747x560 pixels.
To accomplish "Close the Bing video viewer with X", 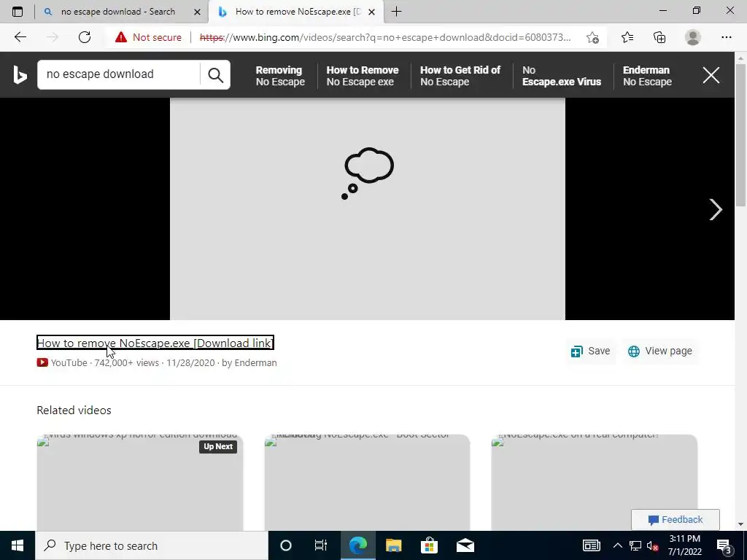I will tap(711, 75).
